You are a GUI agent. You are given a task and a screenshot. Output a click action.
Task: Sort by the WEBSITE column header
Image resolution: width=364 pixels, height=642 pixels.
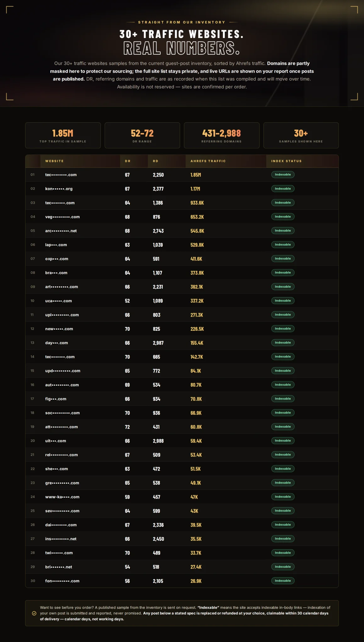point(54,161)
